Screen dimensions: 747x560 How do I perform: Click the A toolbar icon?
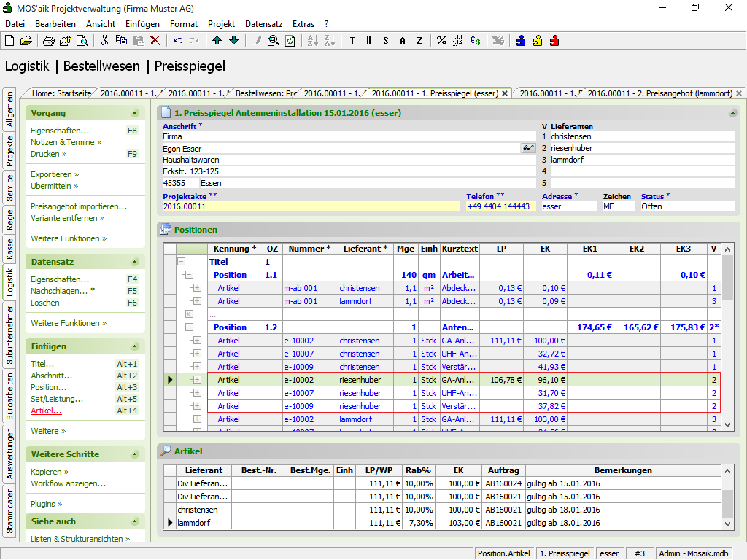[x=403, y=41]
